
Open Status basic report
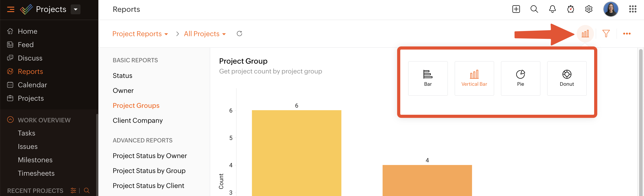[123, 76]
